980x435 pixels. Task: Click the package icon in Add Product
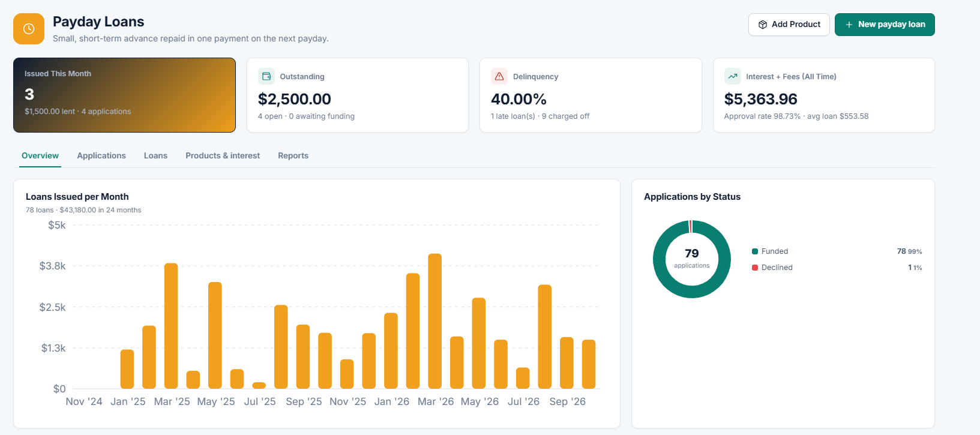(x=763, y=25)
